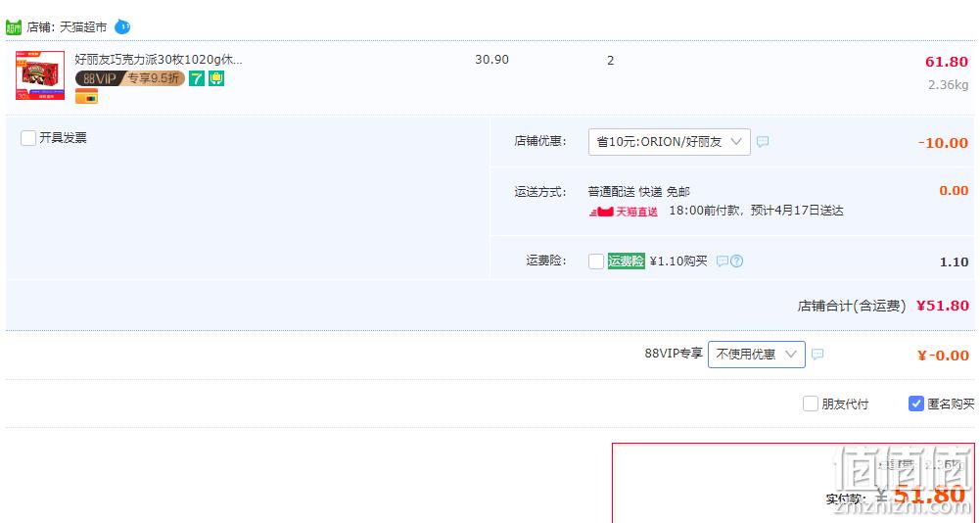Click the ¥1.10购买 text

pyautogui.click(x=678, y=261)
